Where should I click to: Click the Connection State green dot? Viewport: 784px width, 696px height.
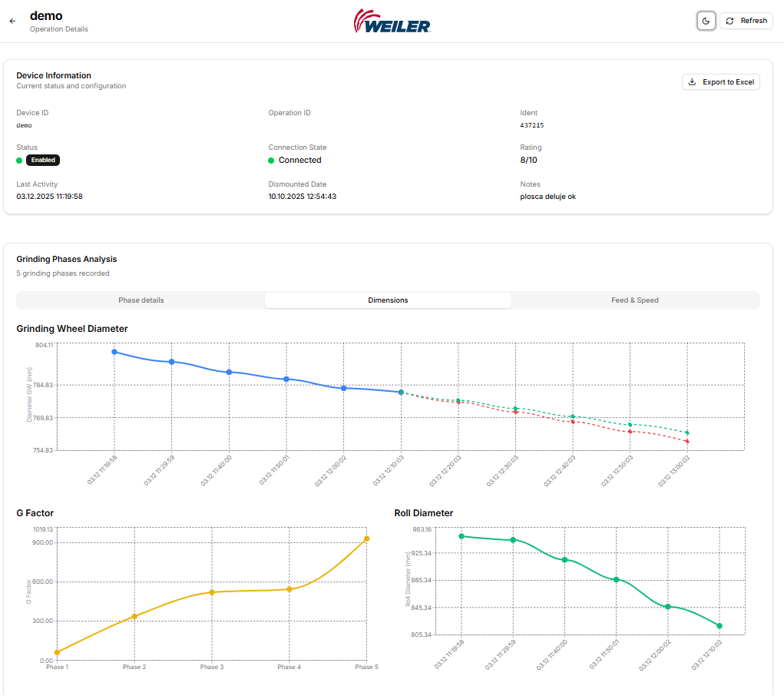point(271,161)
